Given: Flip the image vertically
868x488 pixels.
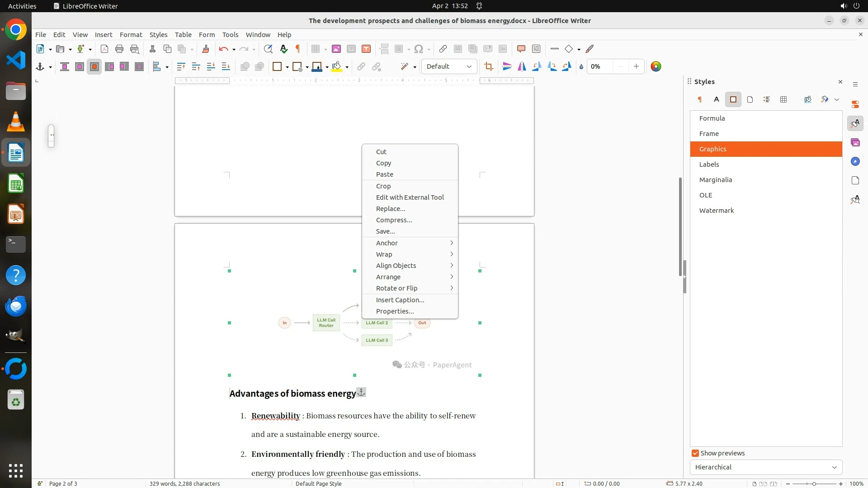Looking at the screenshot, I should 507,67.
